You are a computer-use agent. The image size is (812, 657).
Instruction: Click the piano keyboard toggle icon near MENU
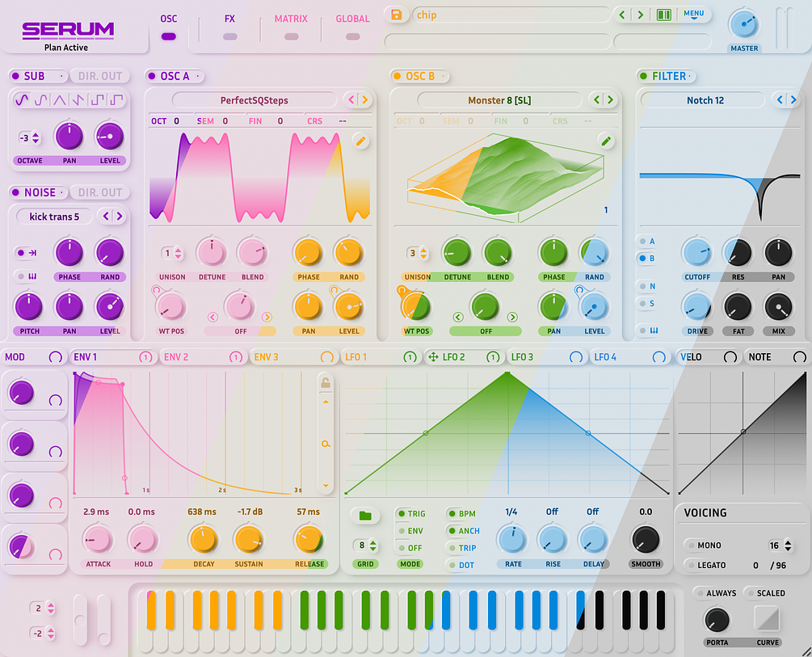(663, 15)
